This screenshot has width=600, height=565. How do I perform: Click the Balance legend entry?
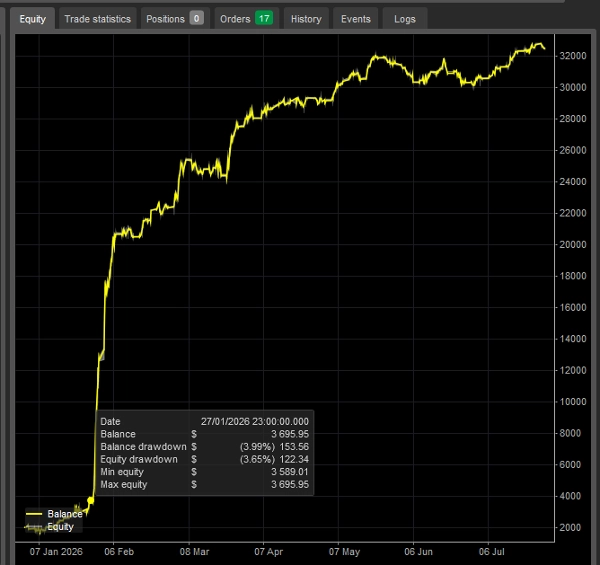tap(54, 514)
